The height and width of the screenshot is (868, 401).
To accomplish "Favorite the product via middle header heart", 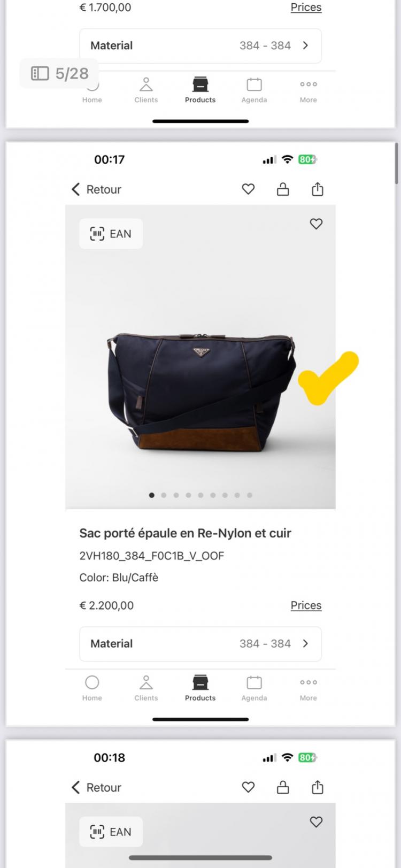I will [248, 189].
